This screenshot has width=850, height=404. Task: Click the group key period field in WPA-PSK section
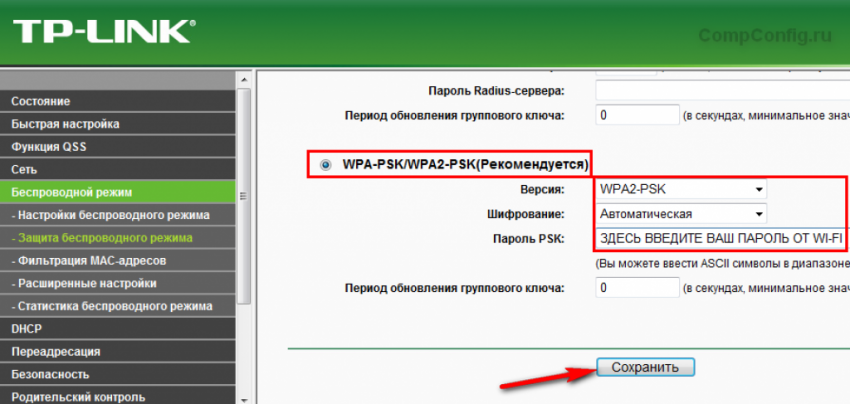click(x=637, y=288)
